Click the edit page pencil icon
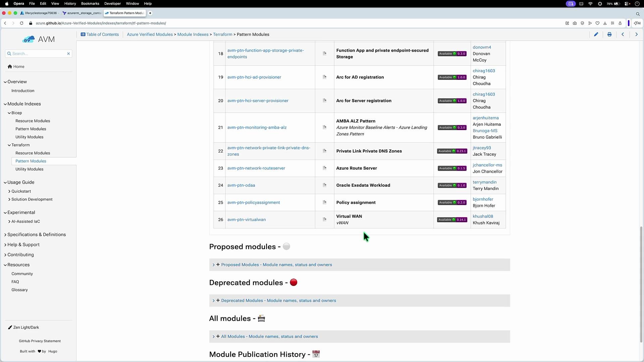Screen dimensions: 644x362 [596, 35]
